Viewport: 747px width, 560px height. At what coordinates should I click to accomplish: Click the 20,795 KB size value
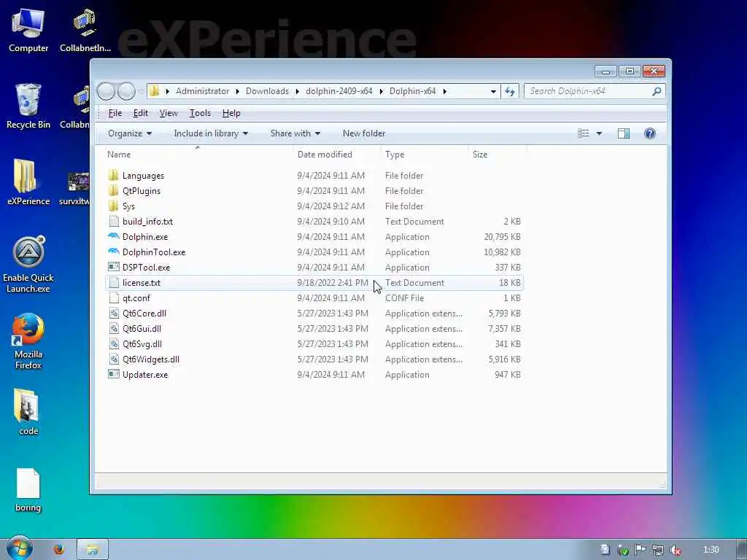coord(502,237)
